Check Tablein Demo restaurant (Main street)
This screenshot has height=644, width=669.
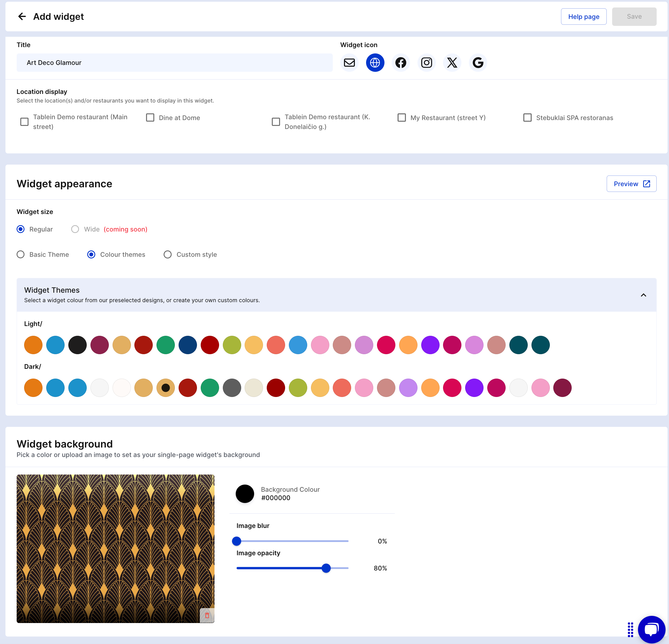click(25, 122)
